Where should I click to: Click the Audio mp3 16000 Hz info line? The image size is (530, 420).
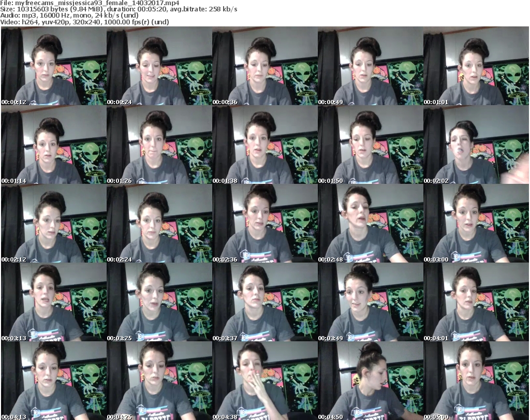(69, 16)
